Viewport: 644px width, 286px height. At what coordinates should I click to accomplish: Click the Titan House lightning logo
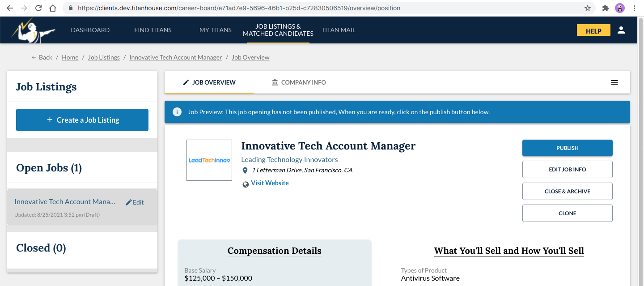(x=33, y=30)
